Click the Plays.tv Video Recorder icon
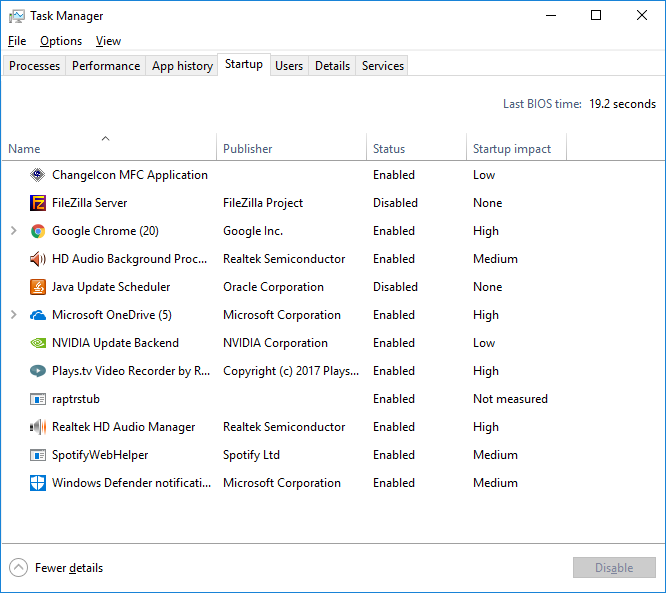Screen dimensions: 666x593 [x=37, y=371]
